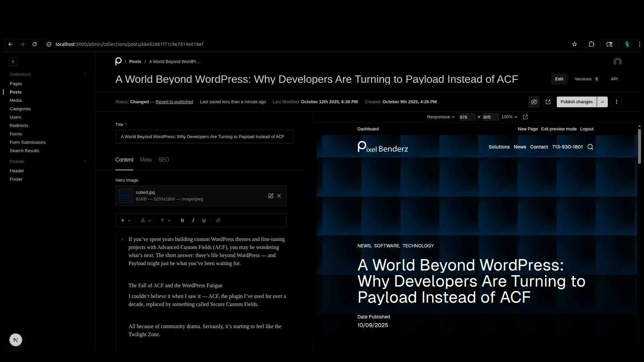Open the three-dot actions menu

[x=616, y=102]
